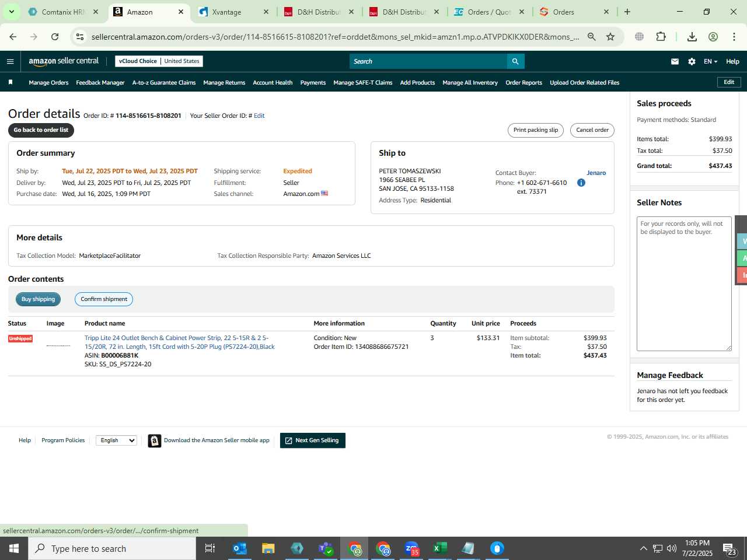Open browser downloads icon

(x=692, y=37)
